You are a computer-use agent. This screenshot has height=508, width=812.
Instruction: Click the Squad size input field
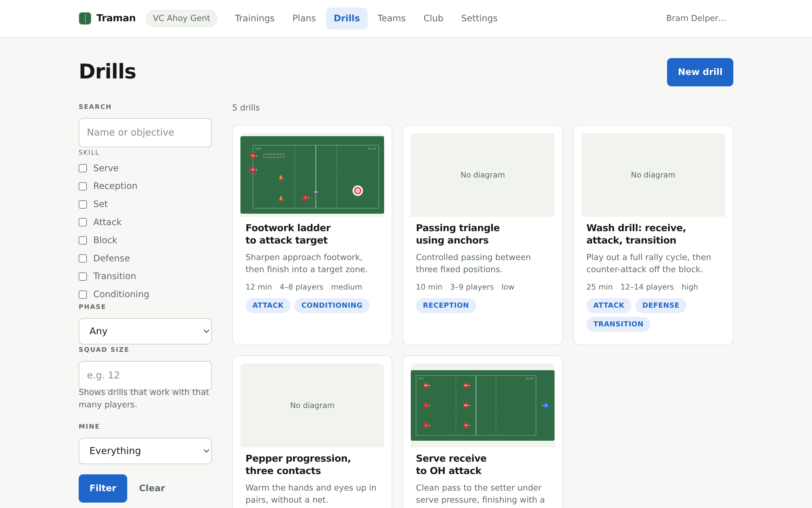point(145,375)
